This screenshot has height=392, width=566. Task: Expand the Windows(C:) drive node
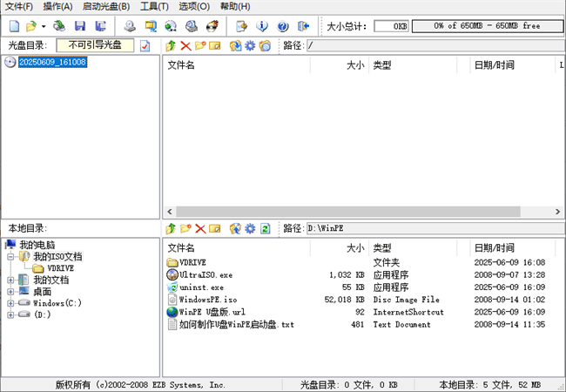click(10, 303)
